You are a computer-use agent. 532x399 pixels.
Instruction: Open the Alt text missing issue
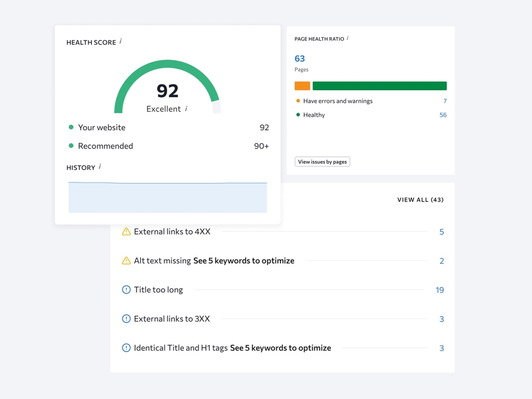(162, 261)
